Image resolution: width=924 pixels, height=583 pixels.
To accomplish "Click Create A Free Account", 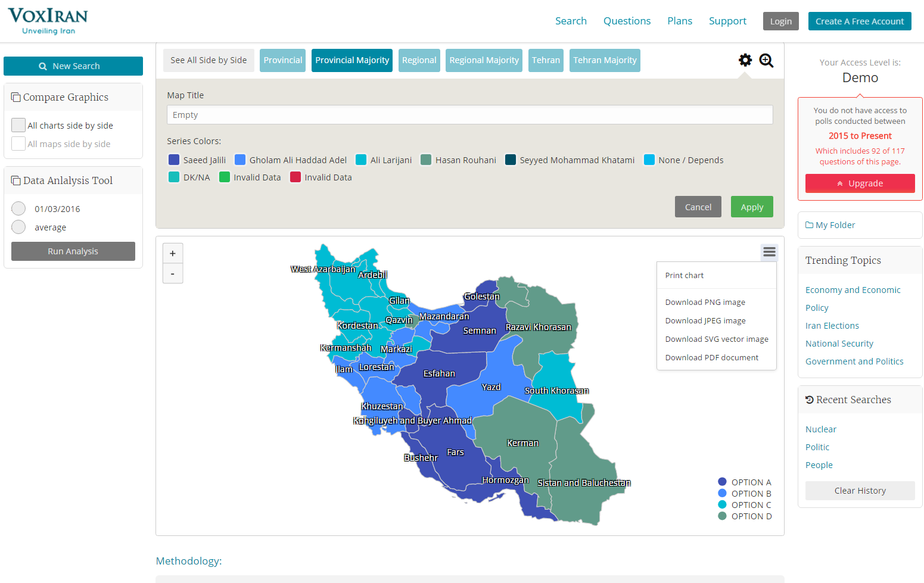I will tap(860, 21).
